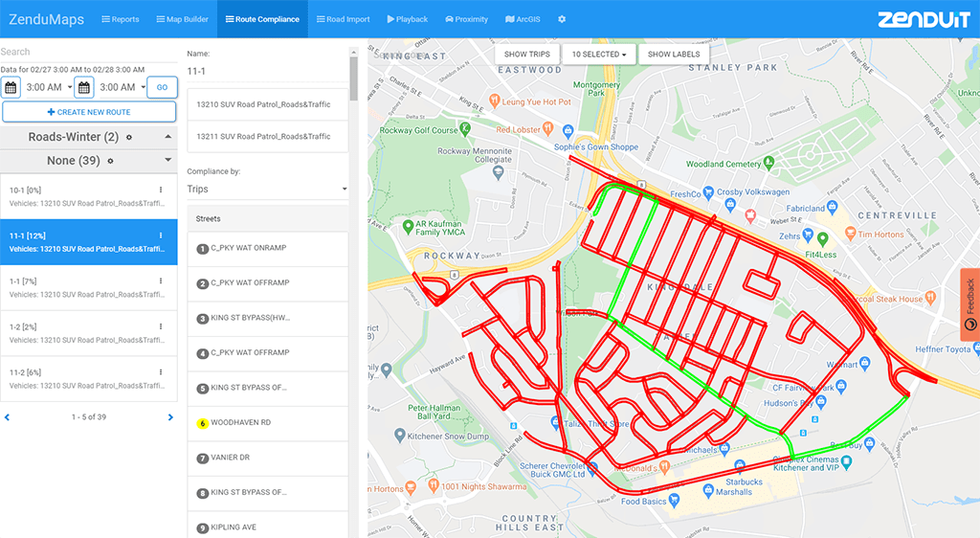The height and width of the screenshot is (538, 980).
Task: Open the Road Import tab
Action: click(344, 19)
